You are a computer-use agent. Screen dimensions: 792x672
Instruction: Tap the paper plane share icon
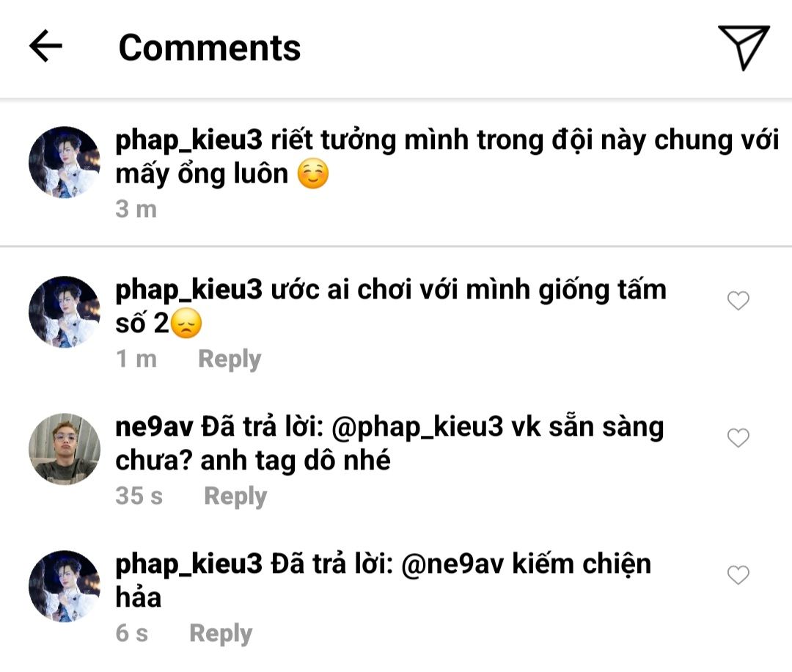[x=743, y=47]
